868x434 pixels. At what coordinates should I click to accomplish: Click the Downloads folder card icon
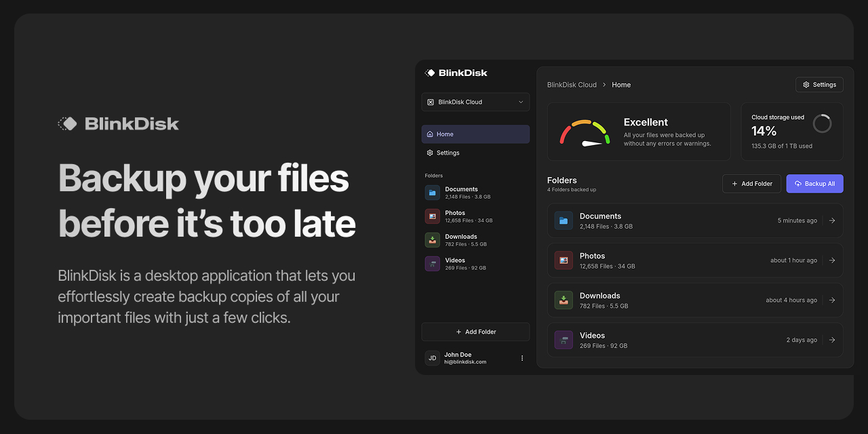[x=564, y=300]
